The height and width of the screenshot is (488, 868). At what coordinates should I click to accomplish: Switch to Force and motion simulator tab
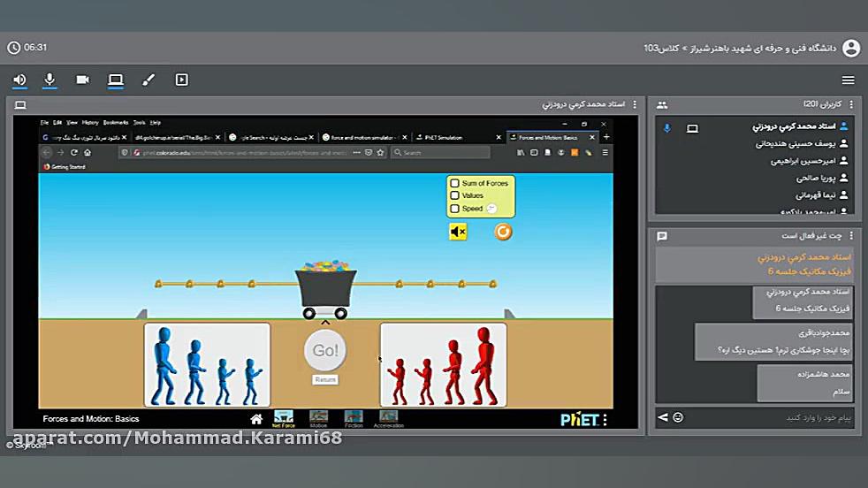coord(363,137)
